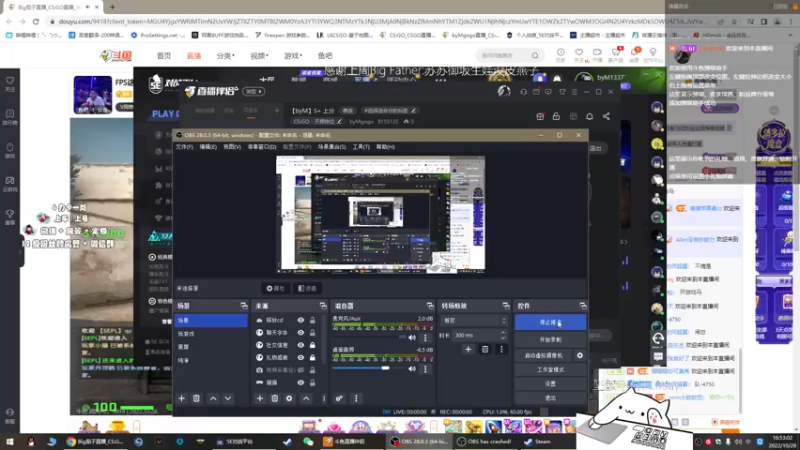The height and width of the screenshot is (450, 800).
Task: Move the source up with the sources up arrow
Action: [306, 398]
